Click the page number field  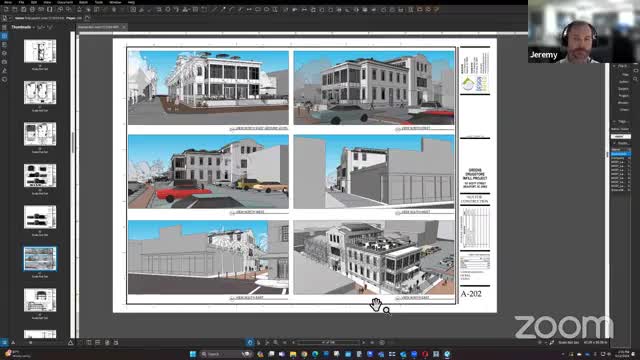329,342
